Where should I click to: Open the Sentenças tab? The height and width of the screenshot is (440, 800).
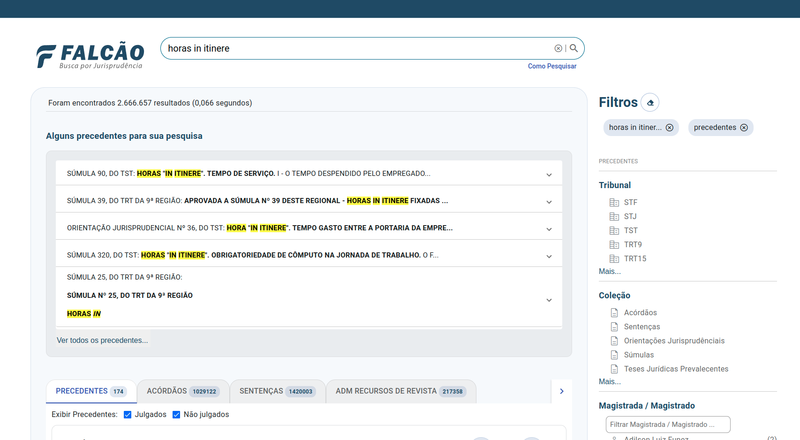tap(278, 391)
